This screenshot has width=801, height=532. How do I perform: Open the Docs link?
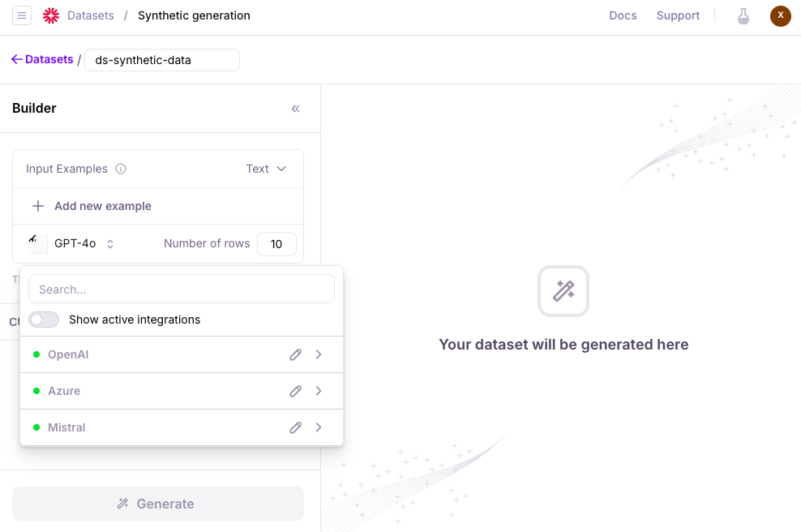pyautogui.click(x=623, y=15)
